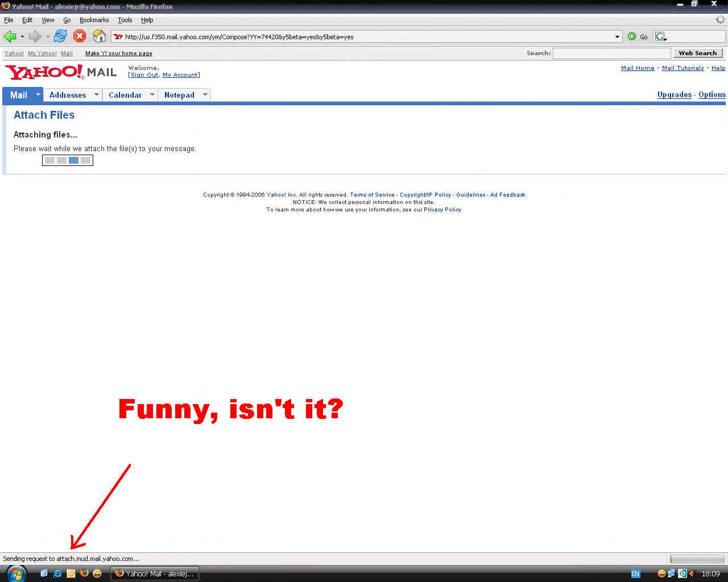Open the Mail Tutorials link
Viewport: 728px width, 582px height.
tap(682, 68)
